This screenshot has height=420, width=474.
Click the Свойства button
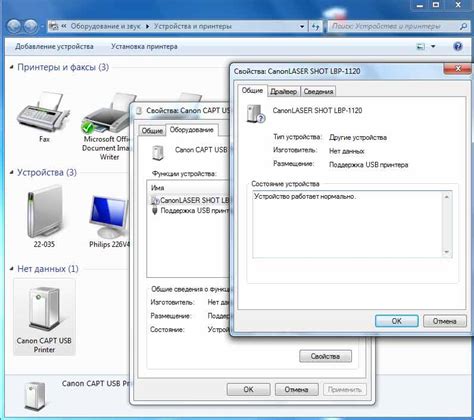pyautogui.click(x=325, y=356)
